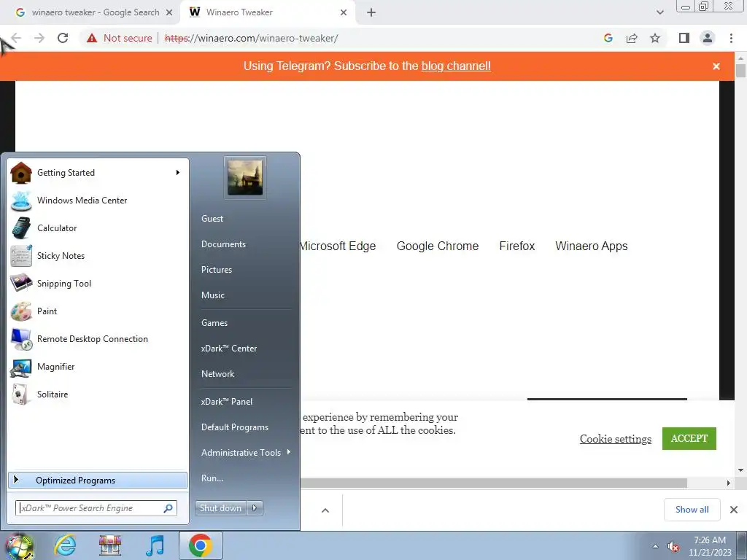Launch Magnifier
747x560 pixels.
pos(98,367)
